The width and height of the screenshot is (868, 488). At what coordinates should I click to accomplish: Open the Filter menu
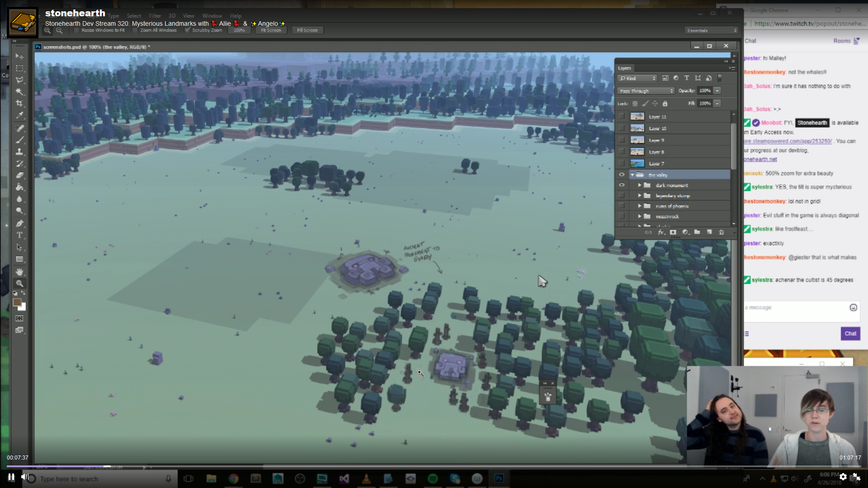tap(155, 16)
